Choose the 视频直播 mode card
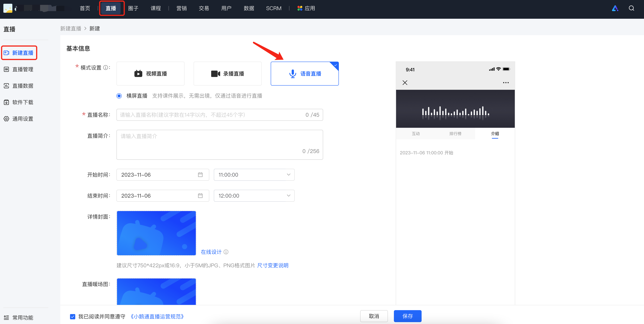This screenshot has height=324, width=644. 151,74
